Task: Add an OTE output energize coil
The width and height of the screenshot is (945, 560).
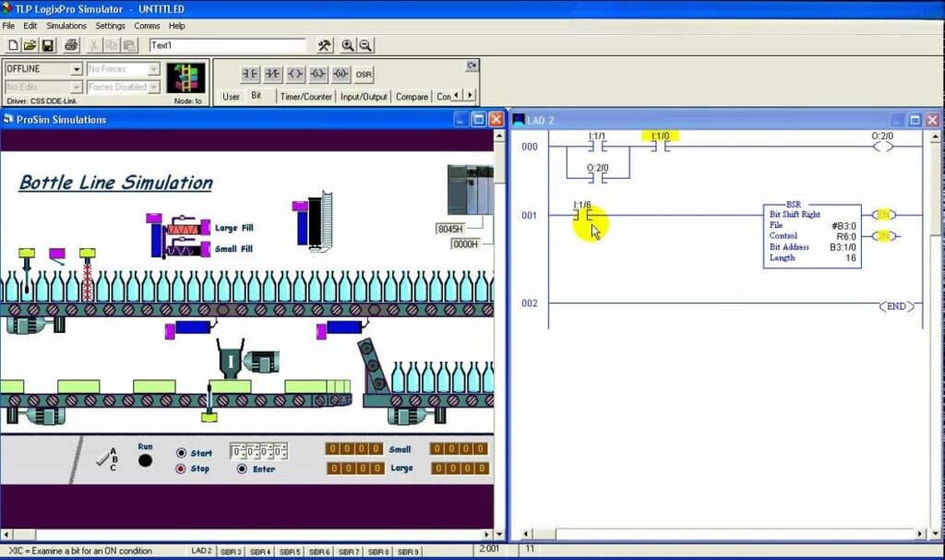Action: click(295, 74)
